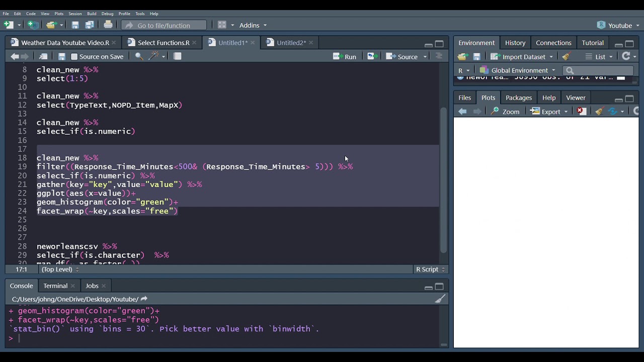Expand the recent files dropdown arrow
Viewport: 644px width, 362px height.
[61, 25]
